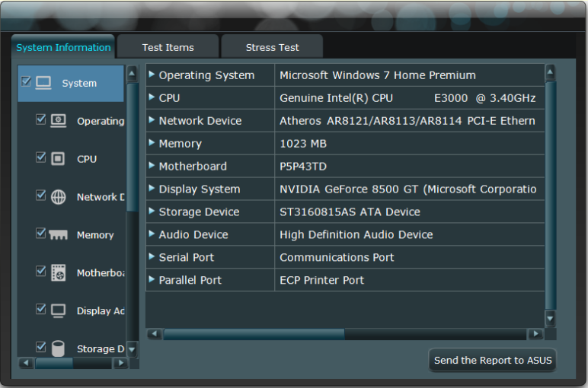This screenshot has width=588, height=388.
Task: Toggle the Memory checkbox in sidebar
Action: (x=41, y=233)
